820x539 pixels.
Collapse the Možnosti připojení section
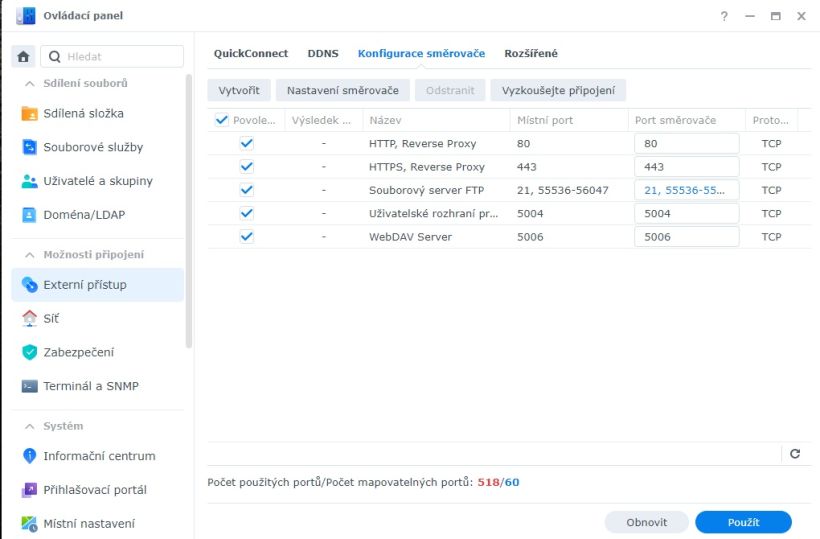point(28,255)
